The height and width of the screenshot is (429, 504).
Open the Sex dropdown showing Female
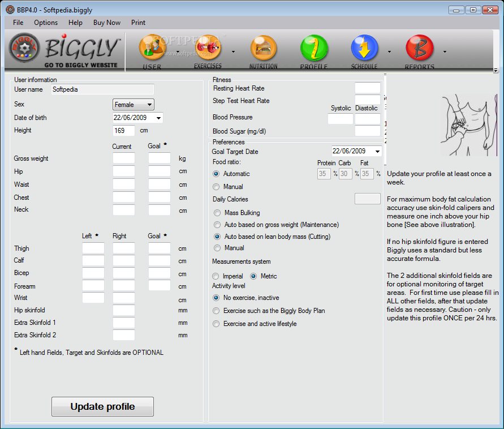click(133, 105)
